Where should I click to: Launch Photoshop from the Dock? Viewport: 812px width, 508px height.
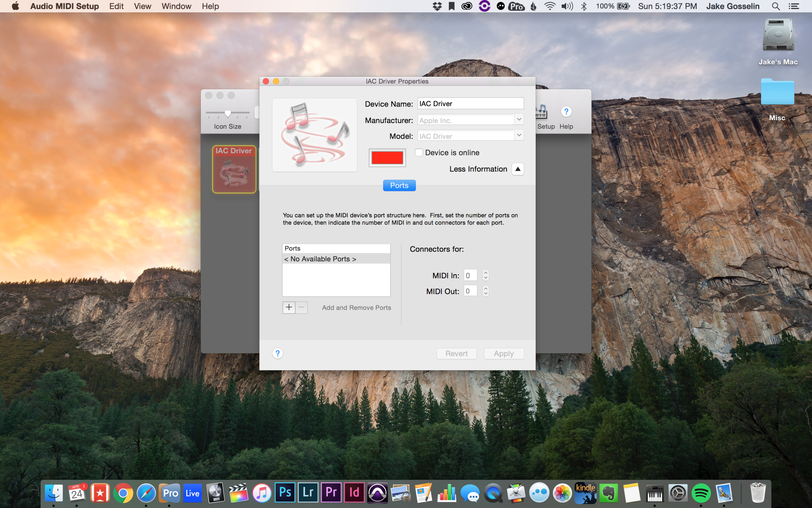point(285,492)
